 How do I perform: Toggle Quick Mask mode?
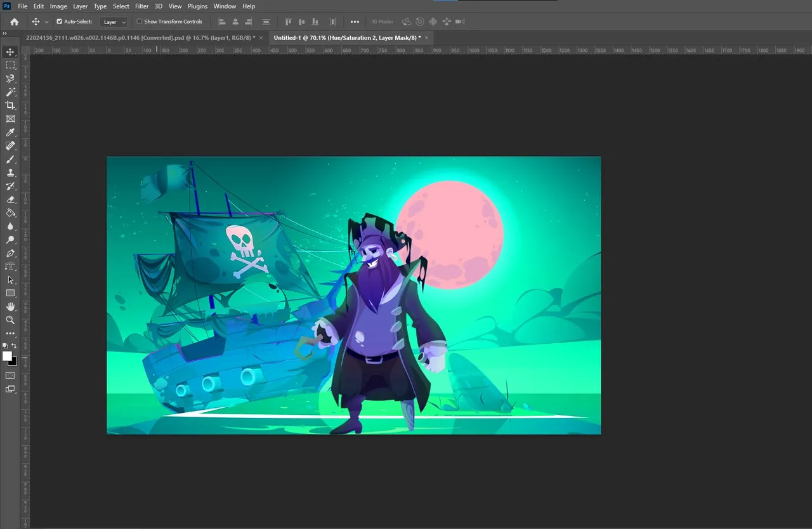pos(10,376)
